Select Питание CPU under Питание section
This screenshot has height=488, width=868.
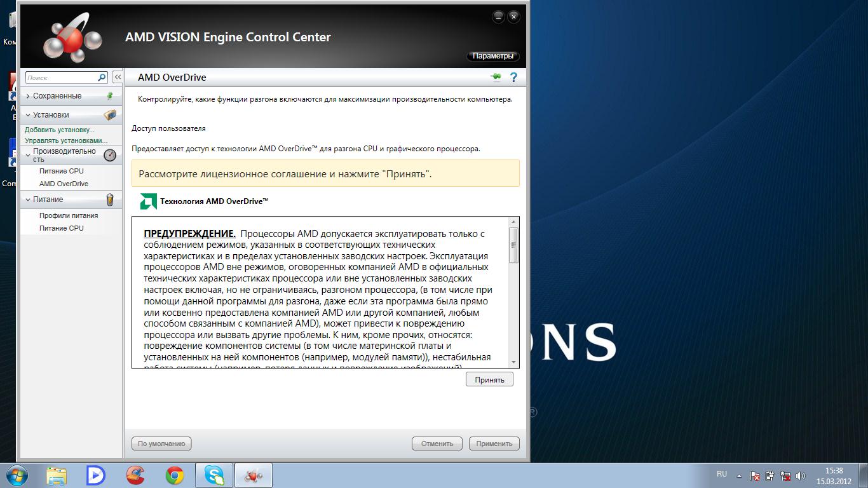pyautogui.click(x=61, y=228)
